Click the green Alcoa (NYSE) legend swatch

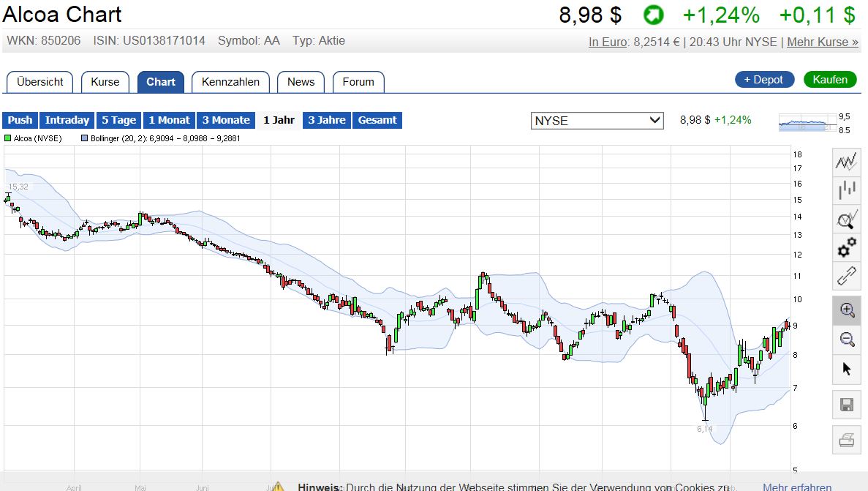[x=8, y=138]
